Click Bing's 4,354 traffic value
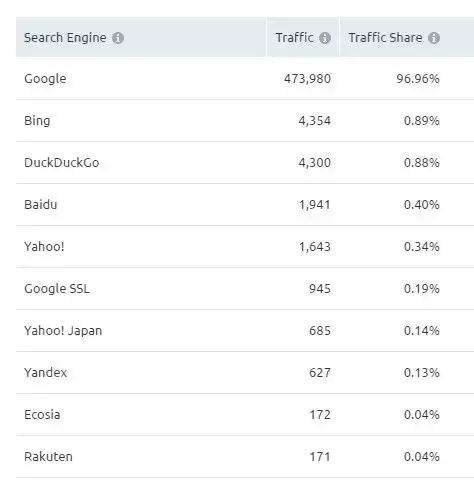This screenshot has width=474, height=490. click(315, 121)
